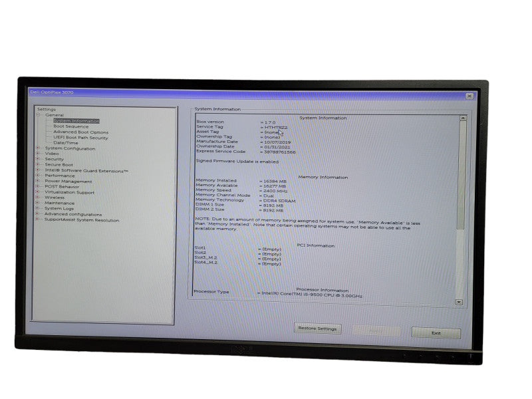Click the Express Service Code value
Image resolution: width=532 pixels, height=399 pixels.
tap(279, 152)
